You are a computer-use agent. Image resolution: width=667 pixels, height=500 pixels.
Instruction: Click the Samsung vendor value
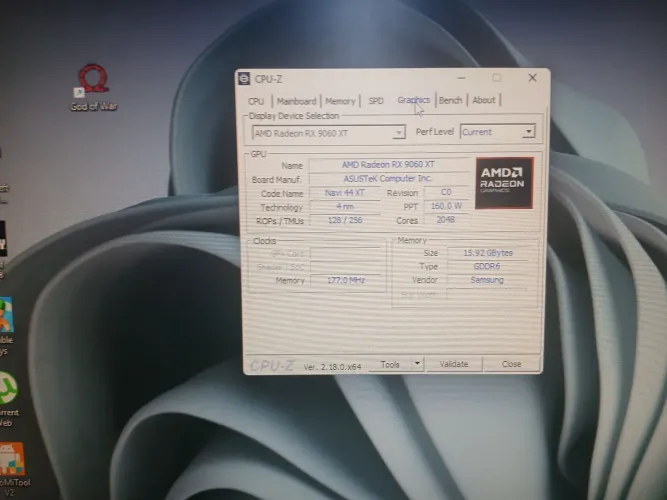pyautogui.click(x=487, y=280)
